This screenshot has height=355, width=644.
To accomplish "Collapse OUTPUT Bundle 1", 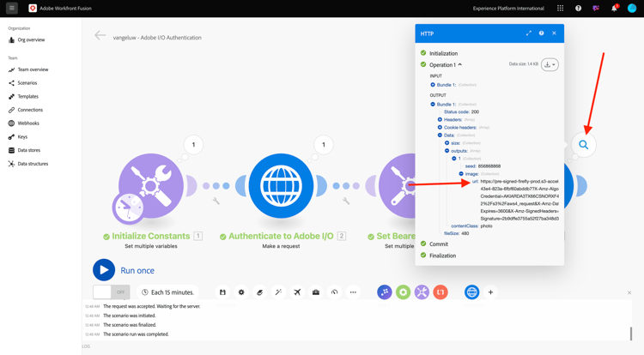I will (x=433, y=104).
